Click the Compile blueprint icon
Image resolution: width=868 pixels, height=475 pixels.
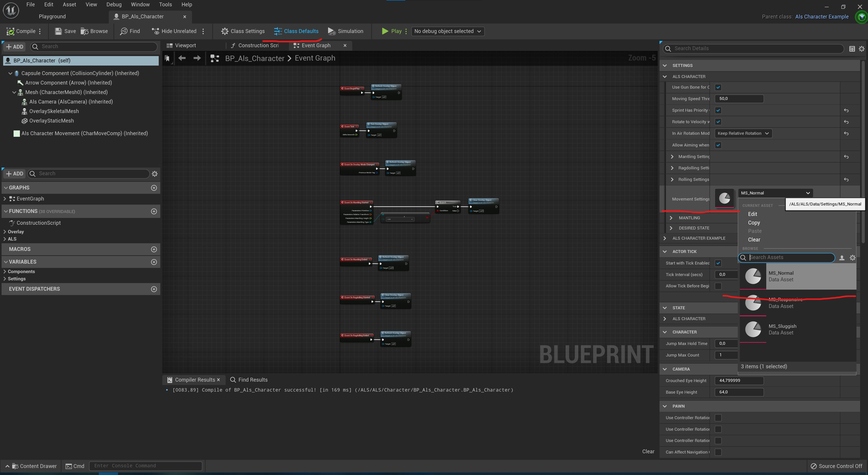tap(10, 31)
